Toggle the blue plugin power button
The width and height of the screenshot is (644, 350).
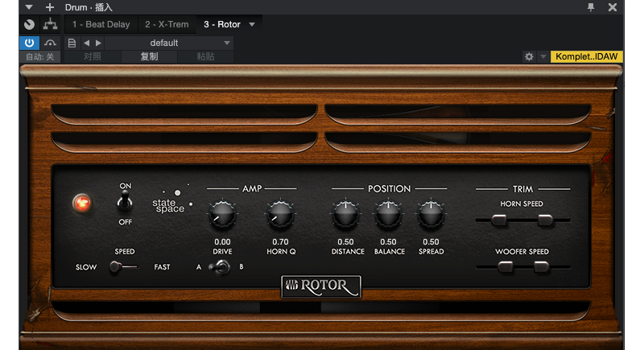(x=29, y=43)
